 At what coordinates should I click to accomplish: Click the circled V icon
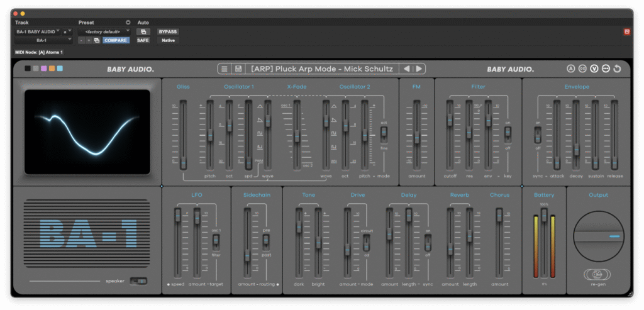coord(594,69)
